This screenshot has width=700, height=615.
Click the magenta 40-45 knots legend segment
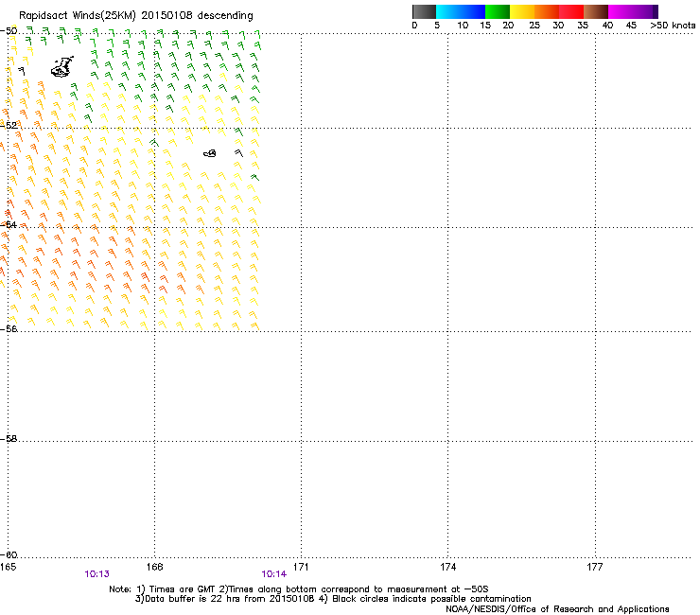(x=621, y=11)
